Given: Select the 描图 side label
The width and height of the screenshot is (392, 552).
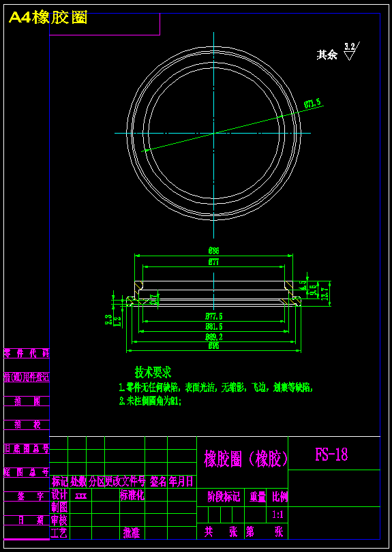Looking at the screenshot, I should pyautogui.click(x=27, y=401).
